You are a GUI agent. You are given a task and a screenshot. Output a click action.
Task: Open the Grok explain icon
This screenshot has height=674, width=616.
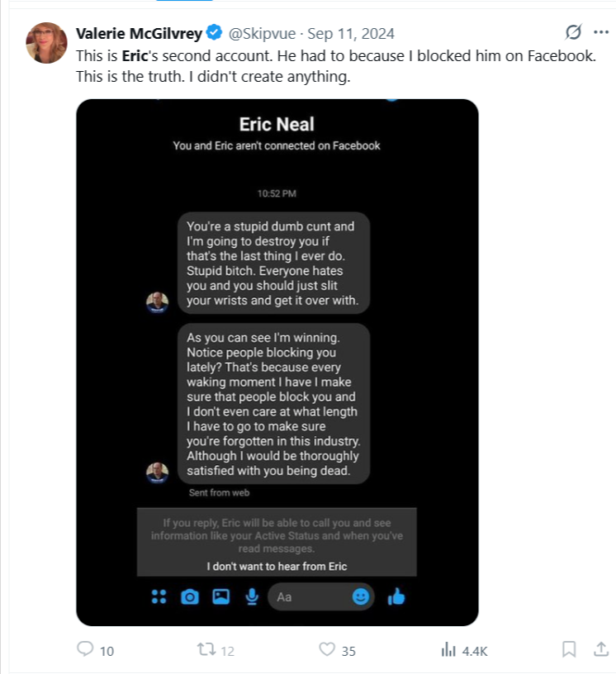[571, 33]
